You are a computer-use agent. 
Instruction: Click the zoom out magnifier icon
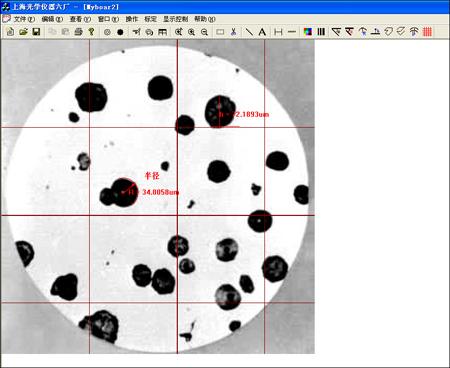[x=205, y=32]
